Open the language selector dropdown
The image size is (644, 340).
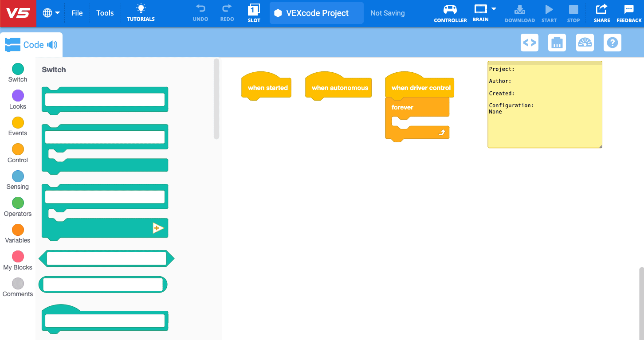click(51, 13)
